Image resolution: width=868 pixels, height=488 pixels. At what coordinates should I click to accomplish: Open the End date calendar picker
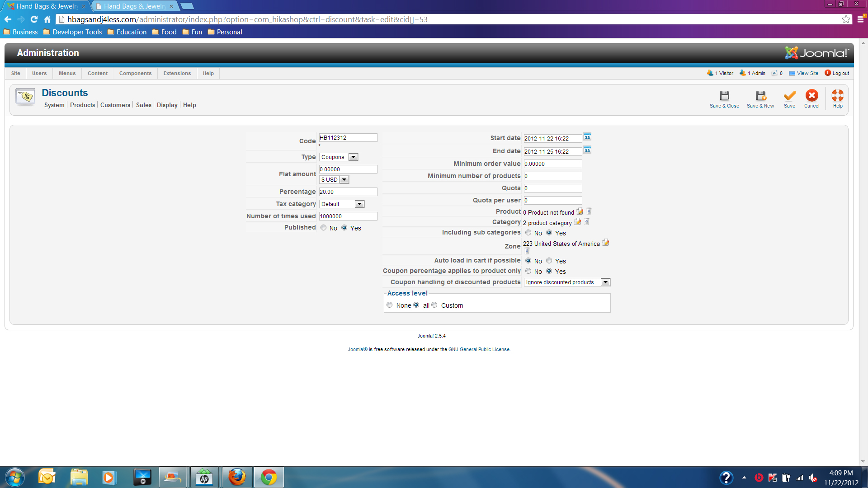click(587, 150)
